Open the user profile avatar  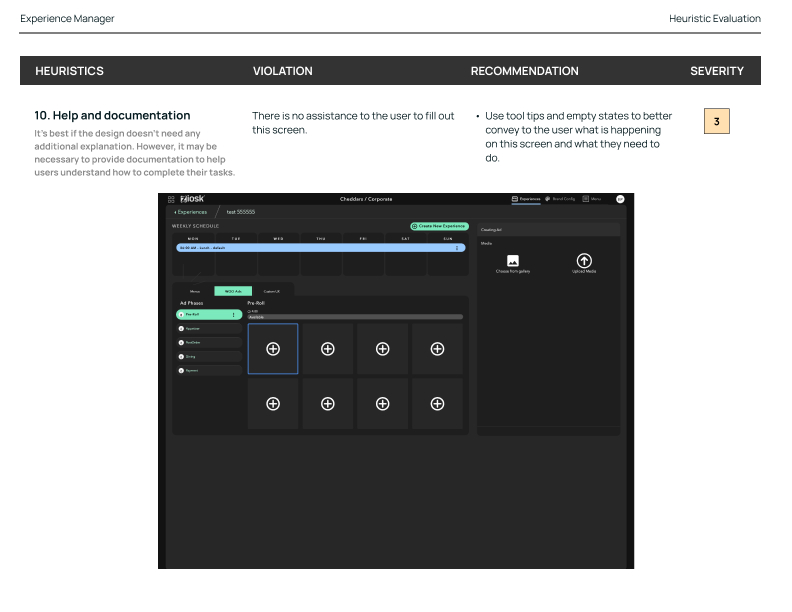pos(620,199)
